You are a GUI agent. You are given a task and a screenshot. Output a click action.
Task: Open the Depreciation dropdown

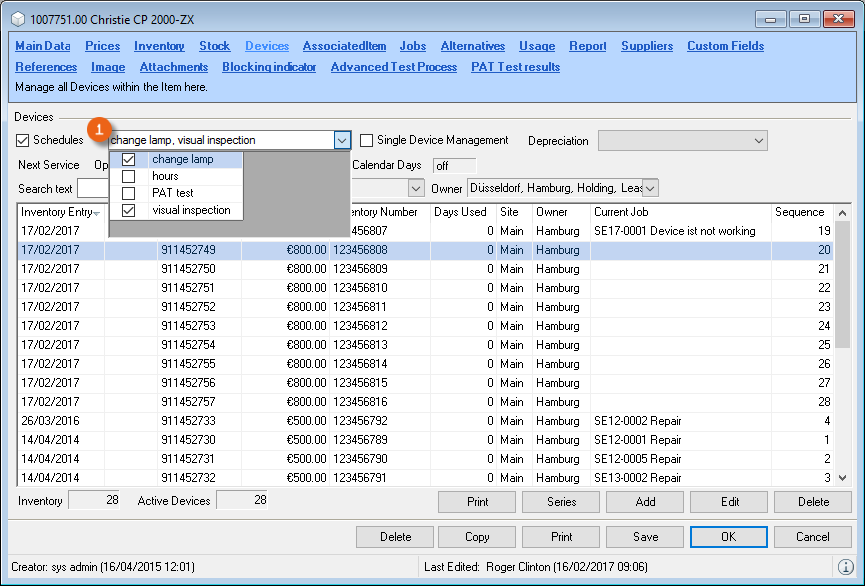pos(757,141)
